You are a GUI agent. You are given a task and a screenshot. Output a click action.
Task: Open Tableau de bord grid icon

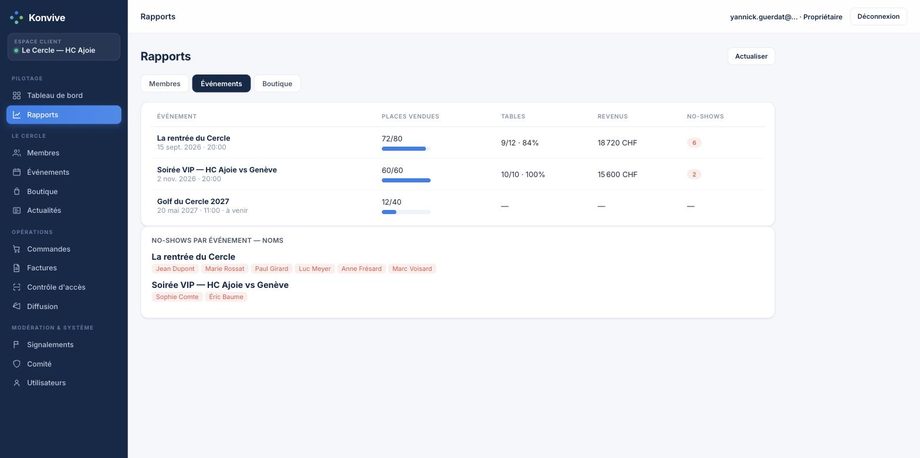pos(16,96)
